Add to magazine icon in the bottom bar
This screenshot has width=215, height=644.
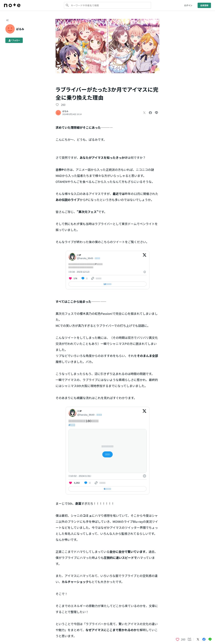(190, 639)
